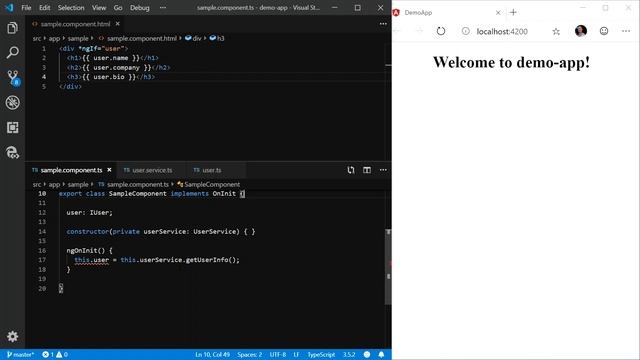Screen dimensions: 640x360
Task: Open the Selection menu
Action: pyautogui.click(x=71, y=8)
